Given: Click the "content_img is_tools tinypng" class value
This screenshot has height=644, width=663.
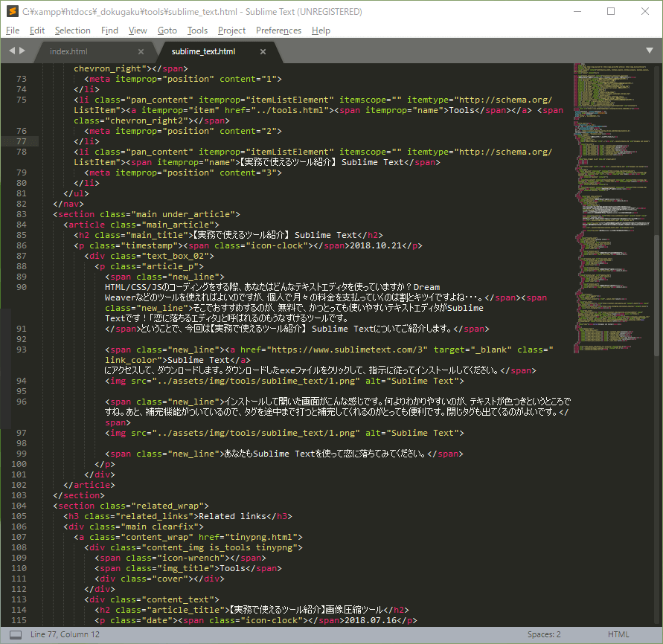Looking at the screenshot, I should 220,547.
